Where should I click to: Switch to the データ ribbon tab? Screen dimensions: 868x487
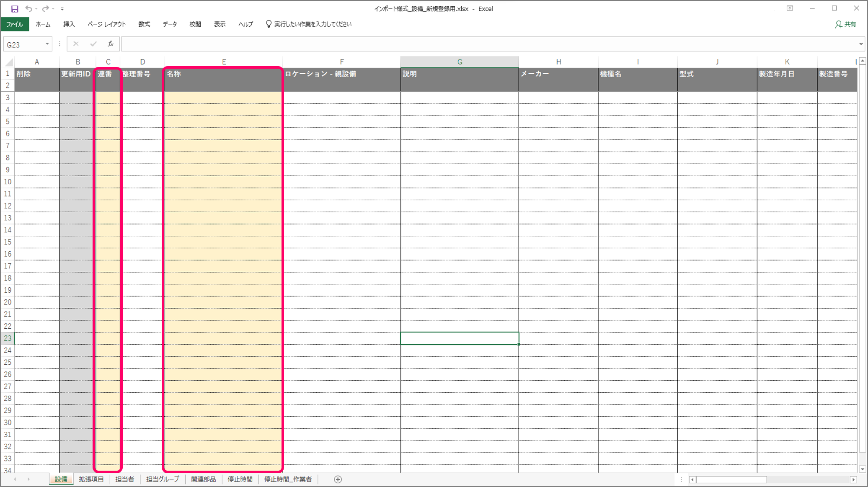click(170, 24)
